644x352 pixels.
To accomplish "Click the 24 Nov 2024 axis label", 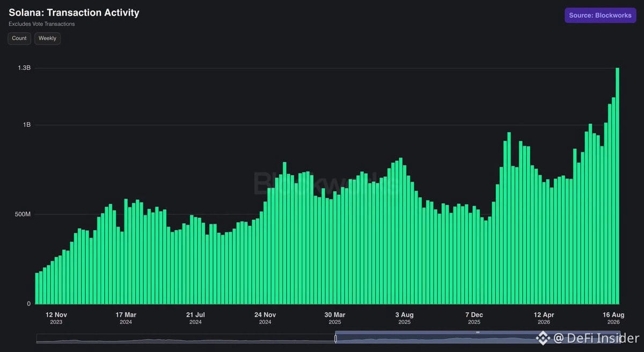I will click(265, 318).
